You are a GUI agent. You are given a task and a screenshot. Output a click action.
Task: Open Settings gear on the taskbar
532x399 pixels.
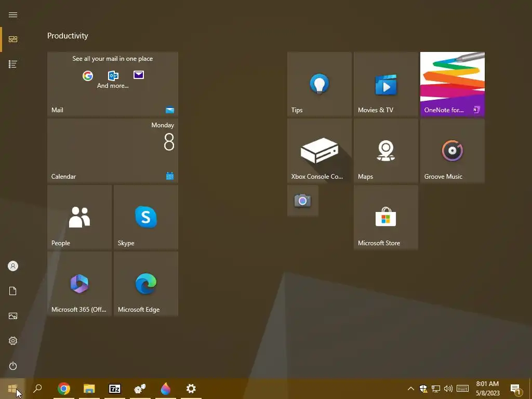(x=191, y=389)
